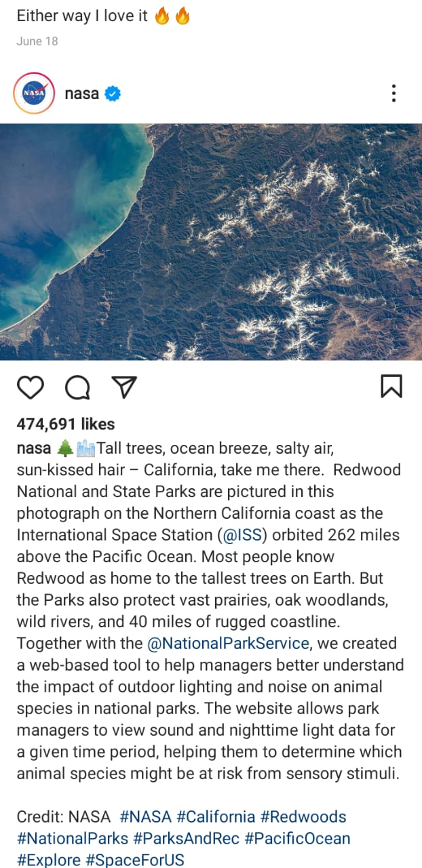Tap the #Explore hashtag
The height and width of the screenshot is (868, 422).
pyautogui.click(x=47, y=861)
